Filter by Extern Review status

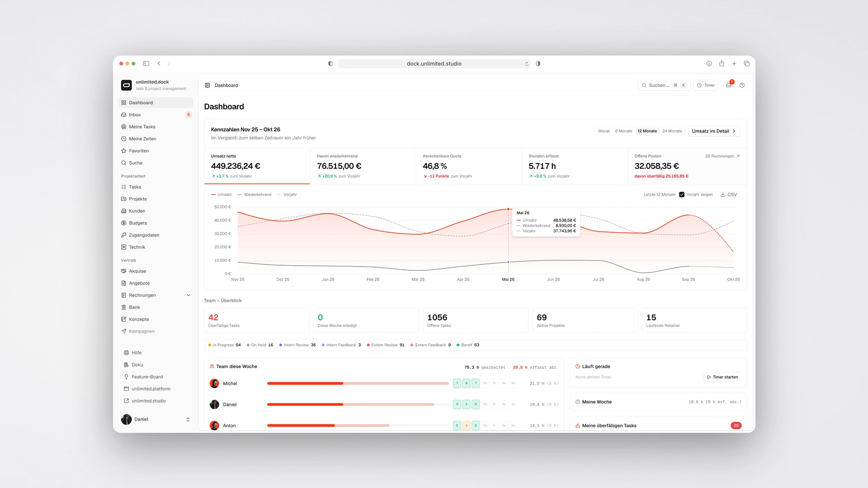(x=386, y=345)
